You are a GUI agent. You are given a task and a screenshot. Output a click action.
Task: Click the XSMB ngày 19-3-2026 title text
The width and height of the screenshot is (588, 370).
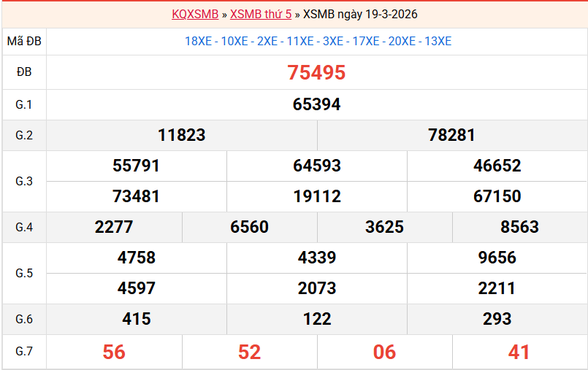pyautogui.click(x=360, y=14)
